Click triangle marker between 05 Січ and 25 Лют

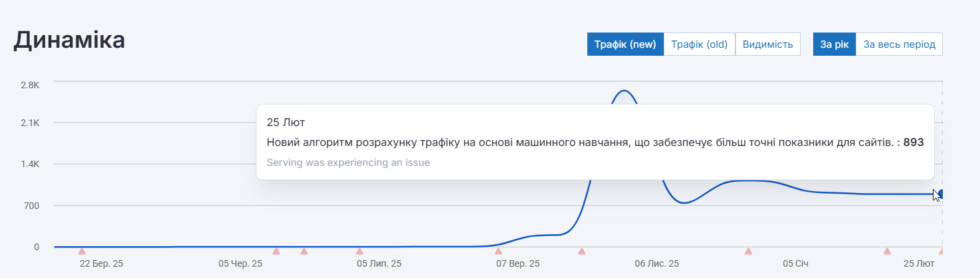click(x=887, y=251)
